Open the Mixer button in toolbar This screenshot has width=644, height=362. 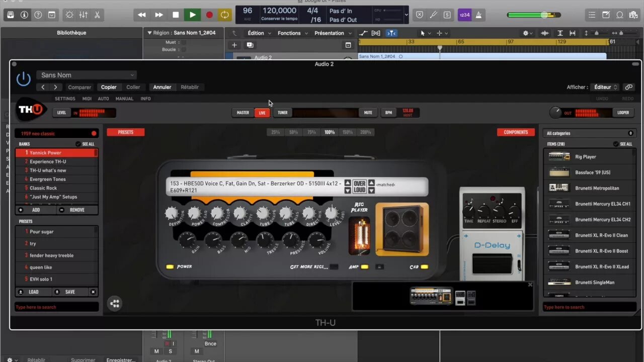(x=84, y=15)
